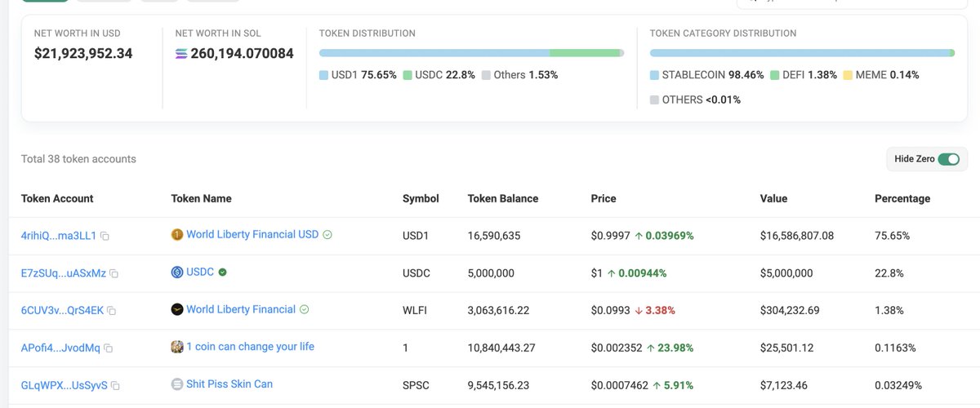
Task: Click the 3.38% price drop indicator
Action: (x=655, y=311)
